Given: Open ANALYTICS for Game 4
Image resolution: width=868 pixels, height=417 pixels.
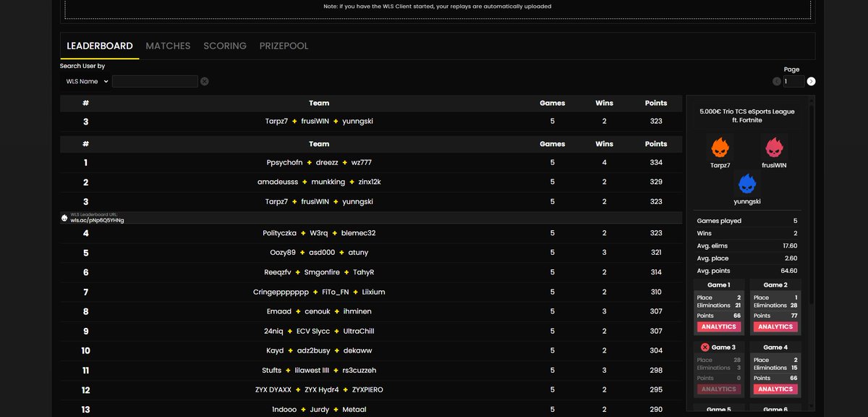Looking at the screenshot, I should [x=775, y=389].
